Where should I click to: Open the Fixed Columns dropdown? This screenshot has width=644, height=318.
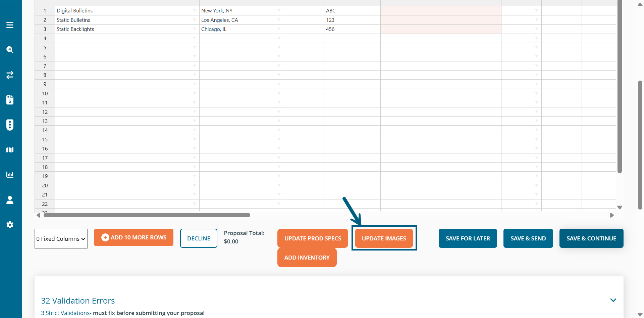click(61, 239)
